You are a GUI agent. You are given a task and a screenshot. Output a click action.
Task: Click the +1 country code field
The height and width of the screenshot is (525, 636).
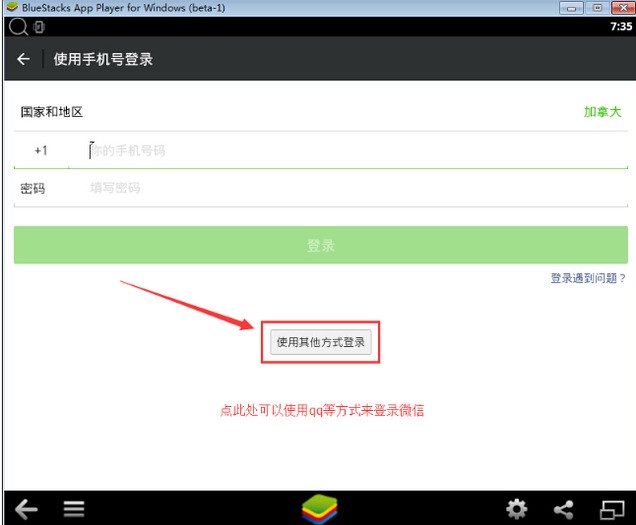coord(41,151)
